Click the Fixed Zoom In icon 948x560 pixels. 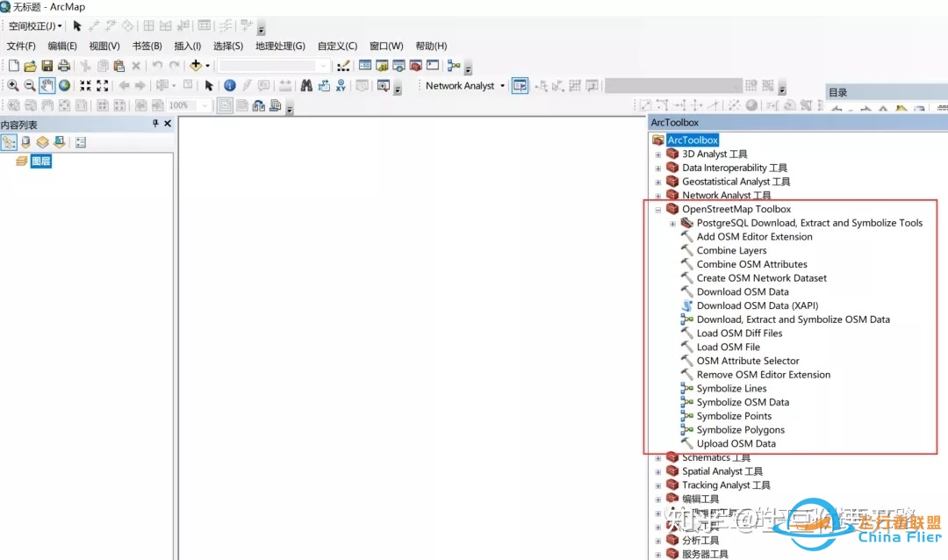point(85,86)
